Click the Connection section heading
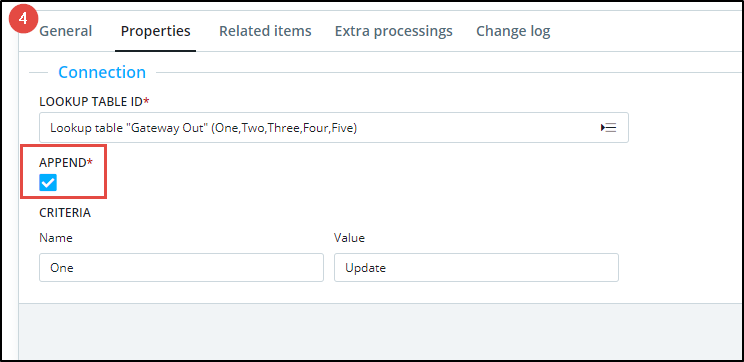Image resolution: width=744 pixels, height=362 pixels. (102, 72)
